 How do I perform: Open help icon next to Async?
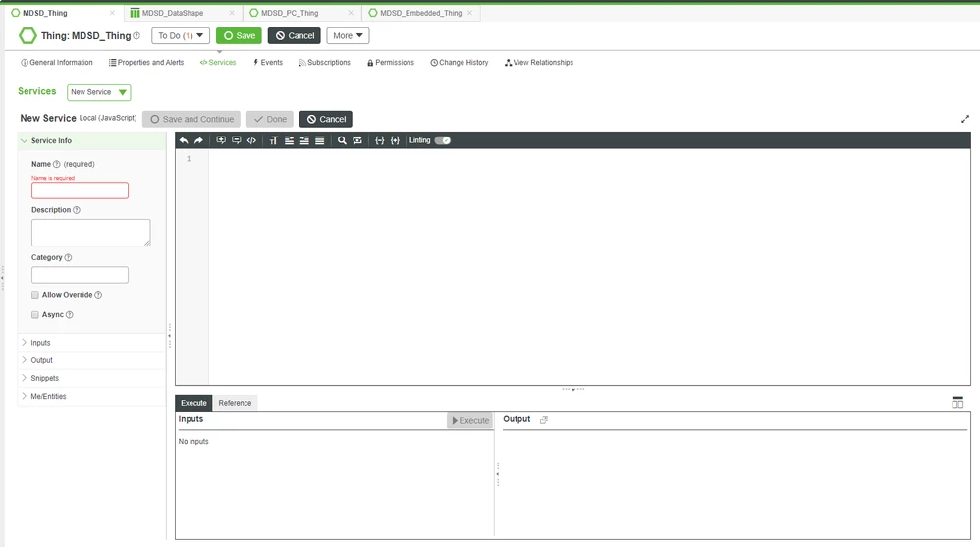coord(70,315)
